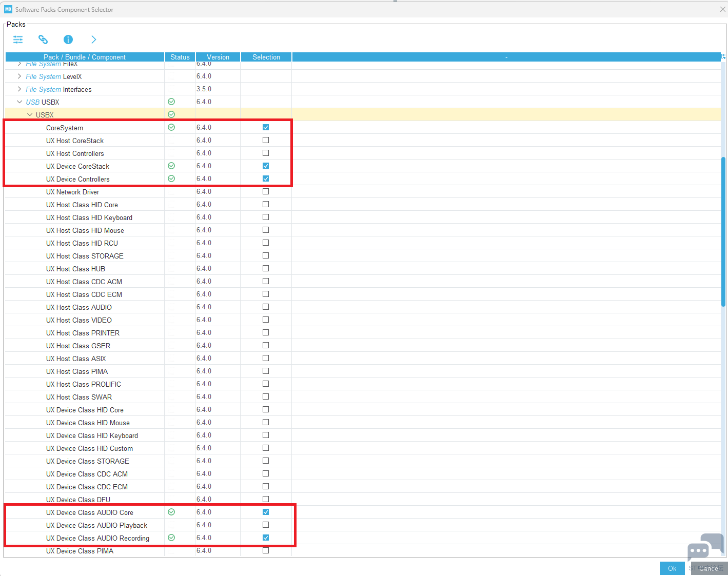Enable the UX Host CoreStack checkbox
The height and width of the screenshot is (576, 728).
pyautogui.click(x=266, y=140)
